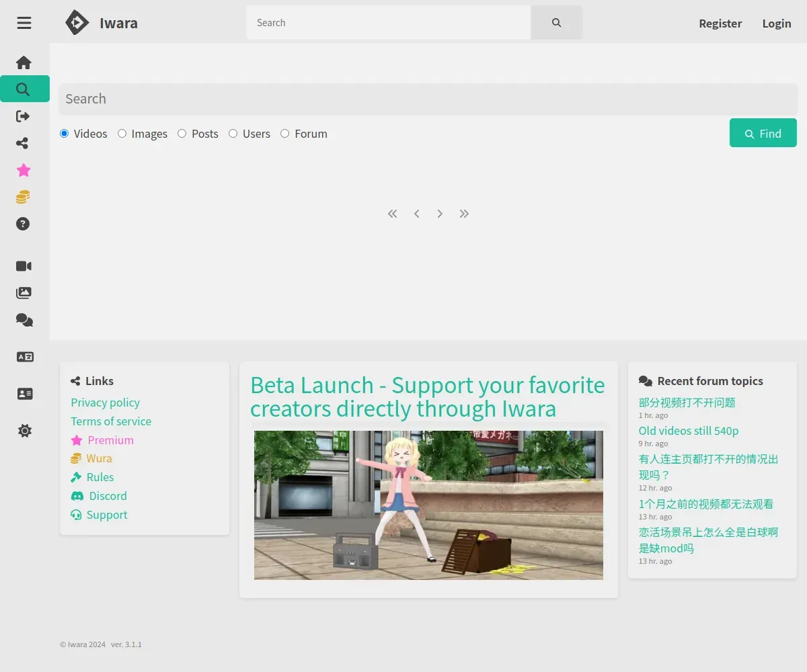This screenshot has height=672, width=807.
Task: Select the sidebar search icon
Action: 24,89
